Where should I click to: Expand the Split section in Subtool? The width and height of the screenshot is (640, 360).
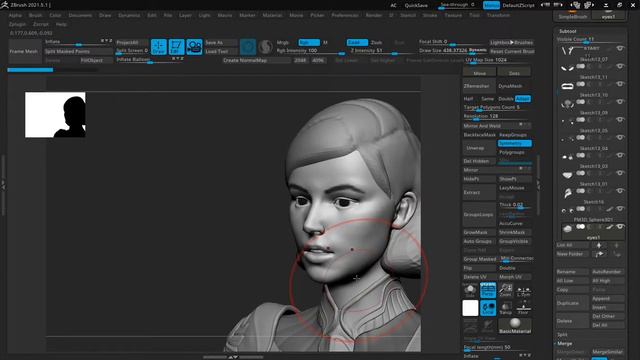point(562,335)
